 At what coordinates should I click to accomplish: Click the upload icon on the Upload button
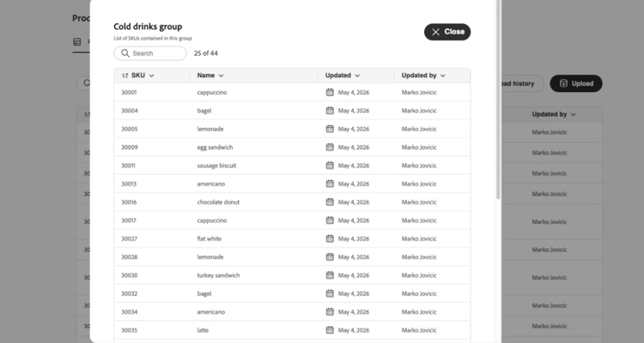pyautogui.click(x=563, y=83)
